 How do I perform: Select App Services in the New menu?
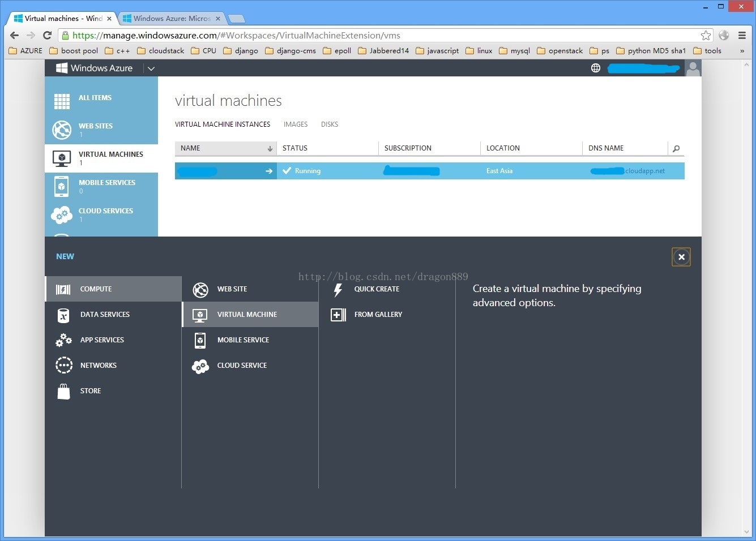click(x=113, y=340)
